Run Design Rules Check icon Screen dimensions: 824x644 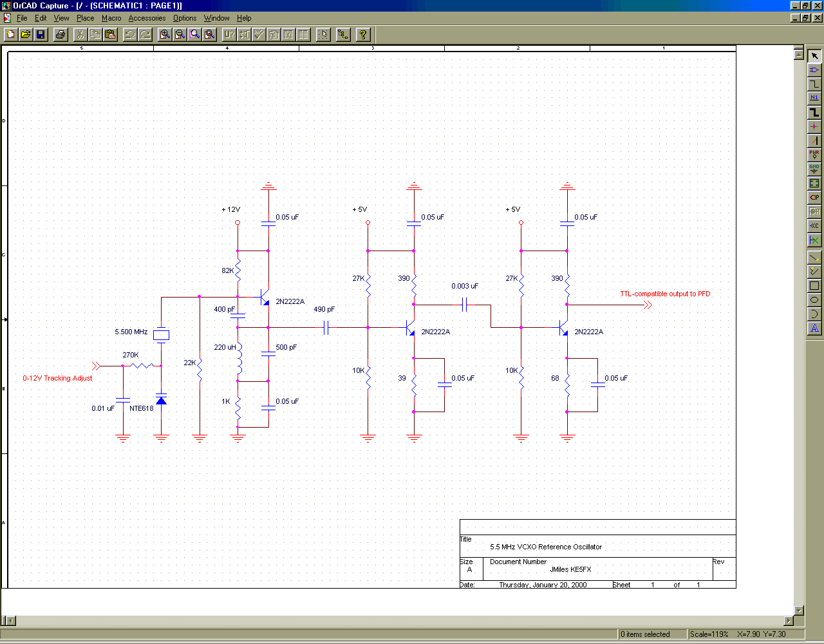click(259, 34)
